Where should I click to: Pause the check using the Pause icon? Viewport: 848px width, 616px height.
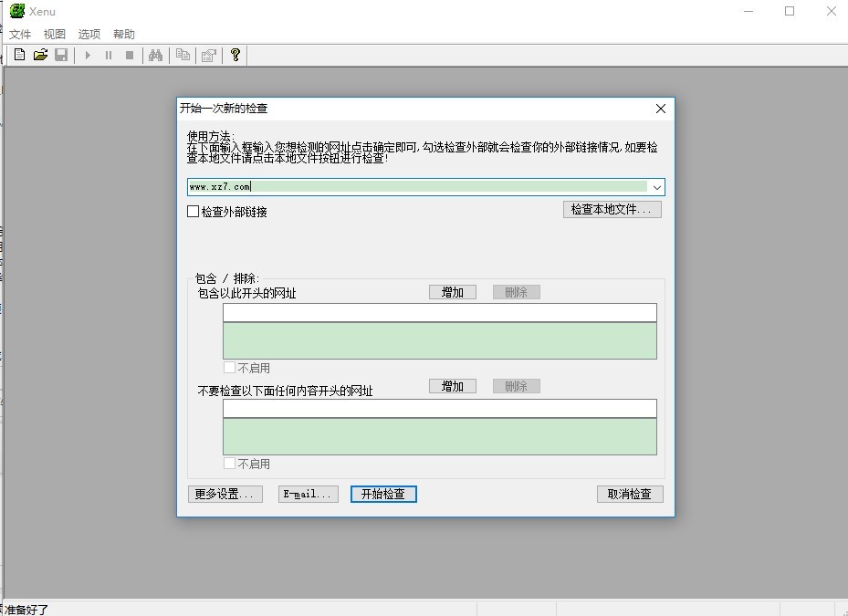tap(109, 55)
